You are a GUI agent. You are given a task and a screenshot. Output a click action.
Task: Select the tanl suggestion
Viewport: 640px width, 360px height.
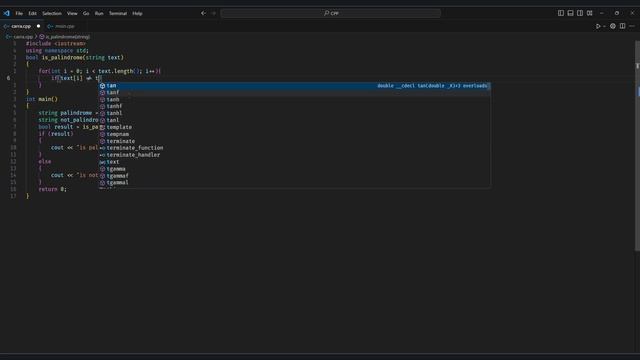(295, 120)
